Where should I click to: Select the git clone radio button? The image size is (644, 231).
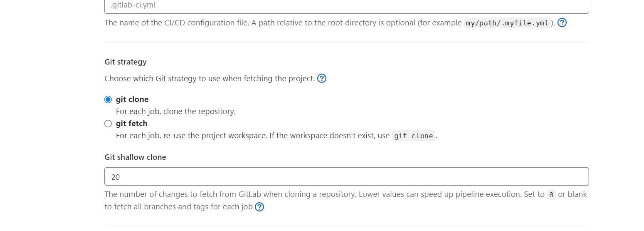(108, 99)
